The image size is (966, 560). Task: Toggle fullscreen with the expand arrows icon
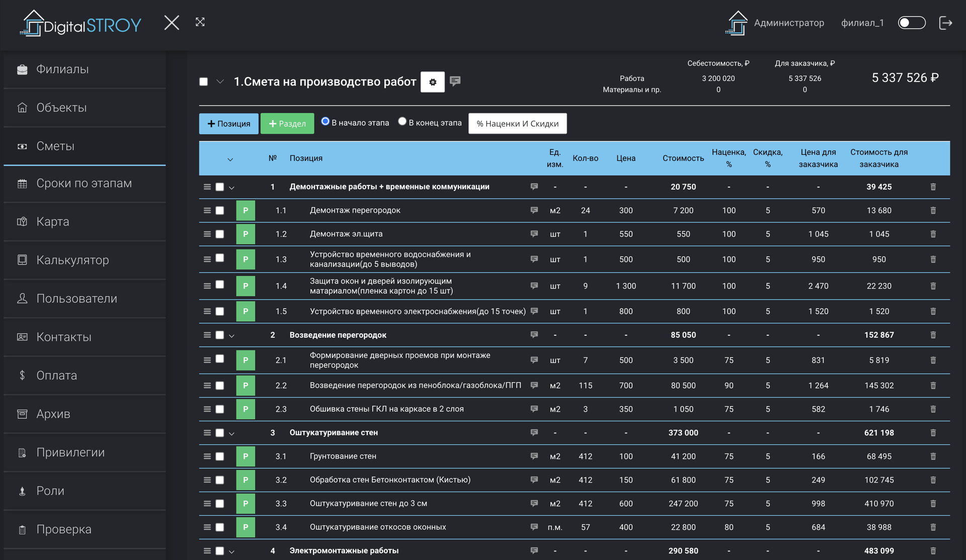(x=200, y=22)
